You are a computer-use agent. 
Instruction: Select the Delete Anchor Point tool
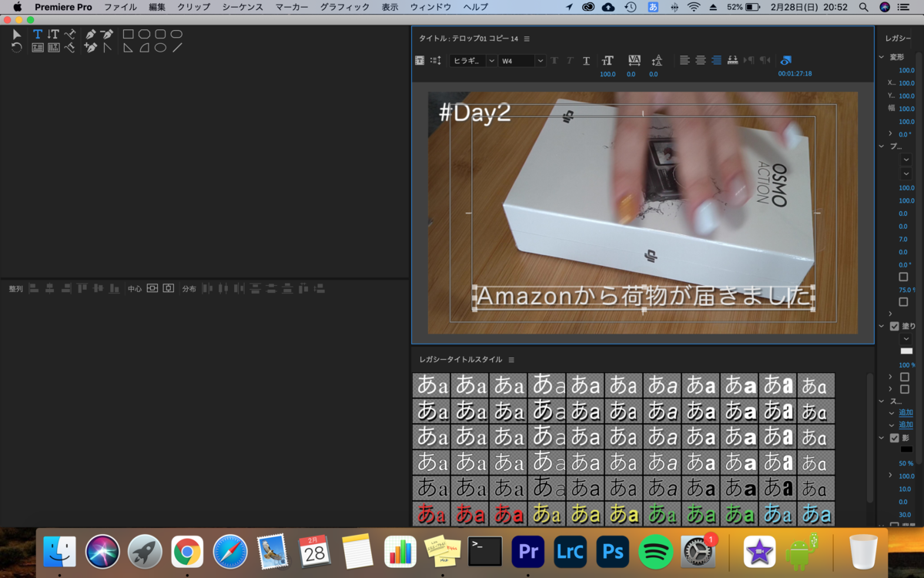107,35
